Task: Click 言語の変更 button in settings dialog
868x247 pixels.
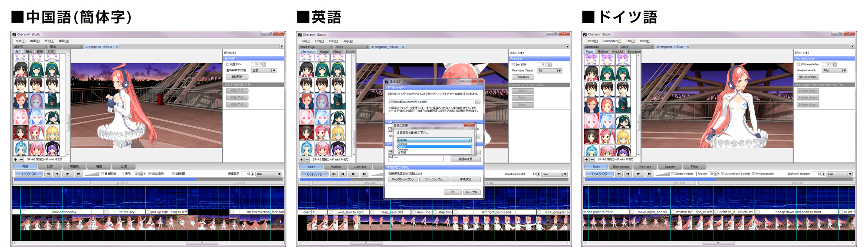Action: coord(465,159)
